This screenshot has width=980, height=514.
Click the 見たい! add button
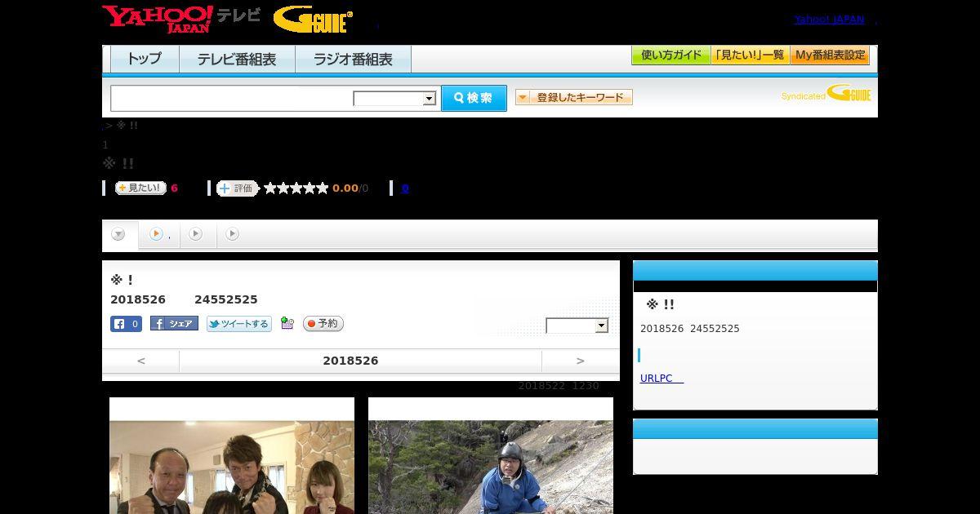pyautogui.click(x=140, y=188)
